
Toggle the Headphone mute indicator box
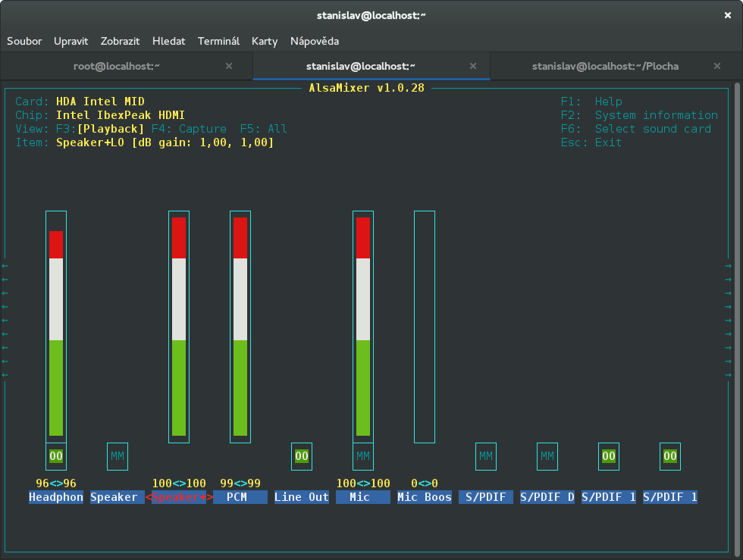click(x=56, y=456)
